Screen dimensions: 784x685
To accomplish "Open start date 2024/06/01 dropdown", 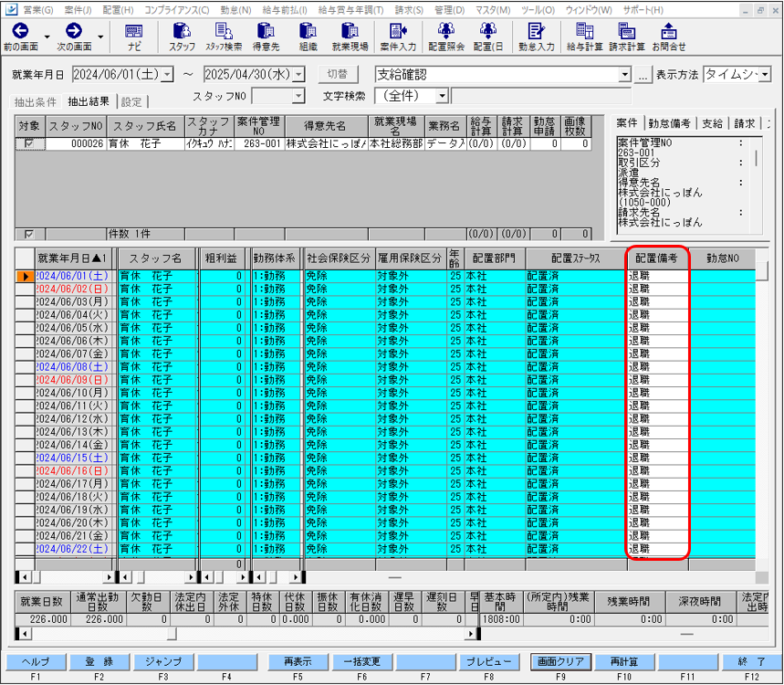I will point(168,75).
